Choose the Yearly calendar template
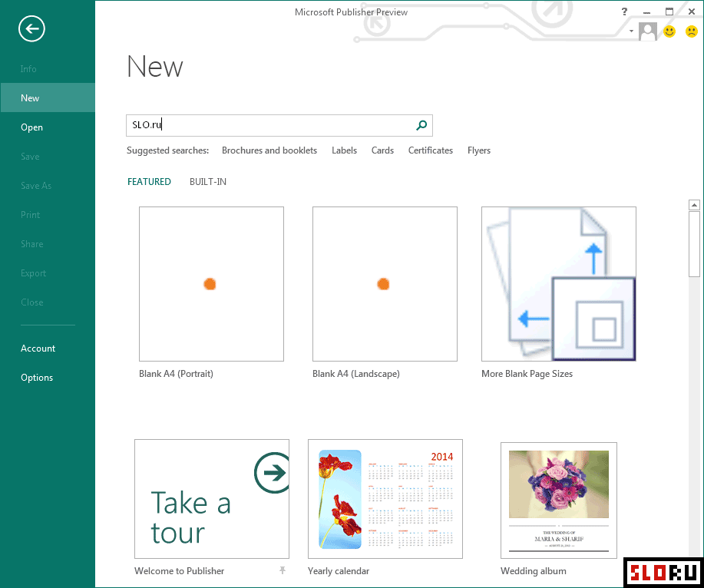 (385, 499)
